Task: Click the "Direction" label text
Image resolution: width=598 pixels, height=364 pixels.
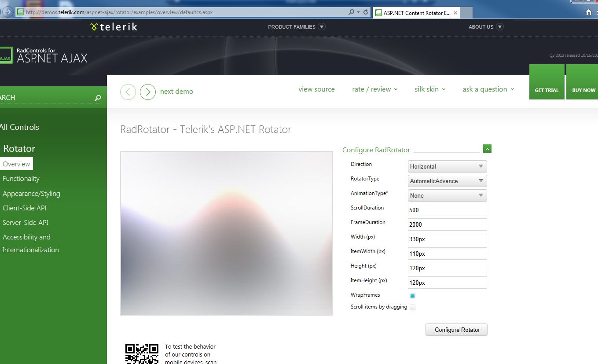Action: pyautogui.click(x=361, y=164)
